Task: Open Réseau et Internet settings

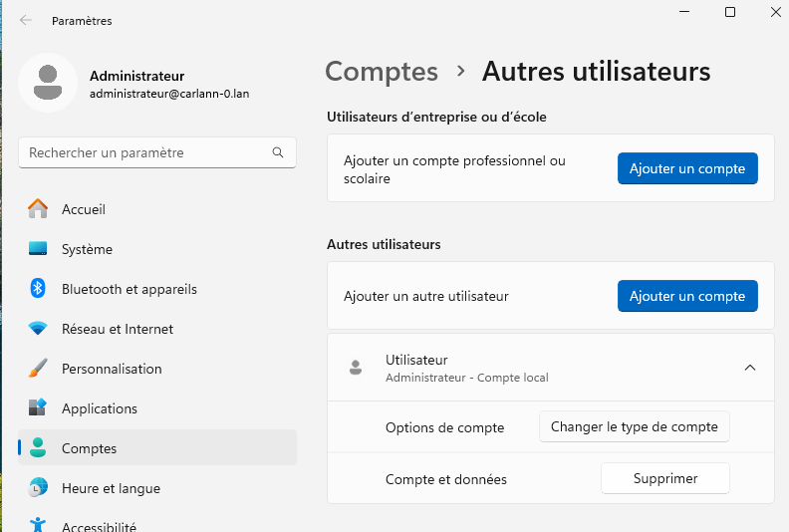Action: (x=157, y=328)
